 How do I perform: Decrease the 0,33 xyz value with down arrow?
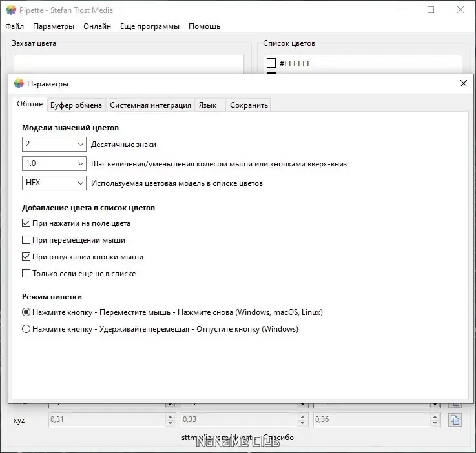302,423
